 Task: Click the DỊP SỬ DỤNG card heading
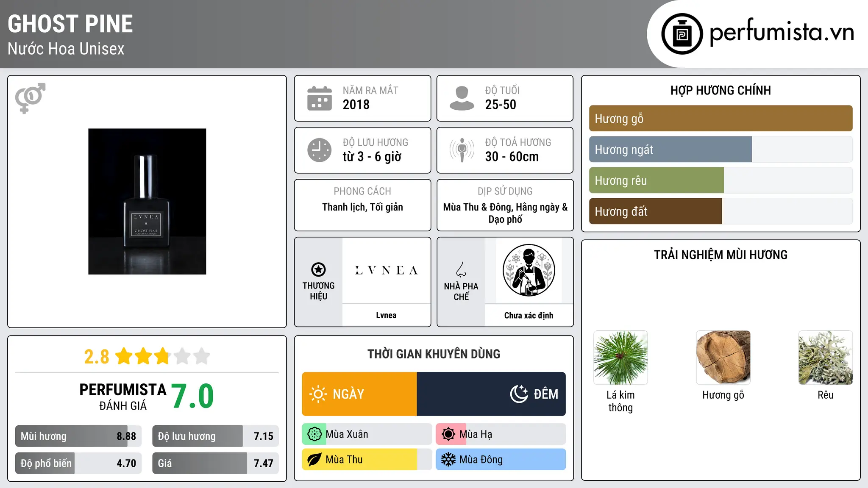(x=505, y=191)
